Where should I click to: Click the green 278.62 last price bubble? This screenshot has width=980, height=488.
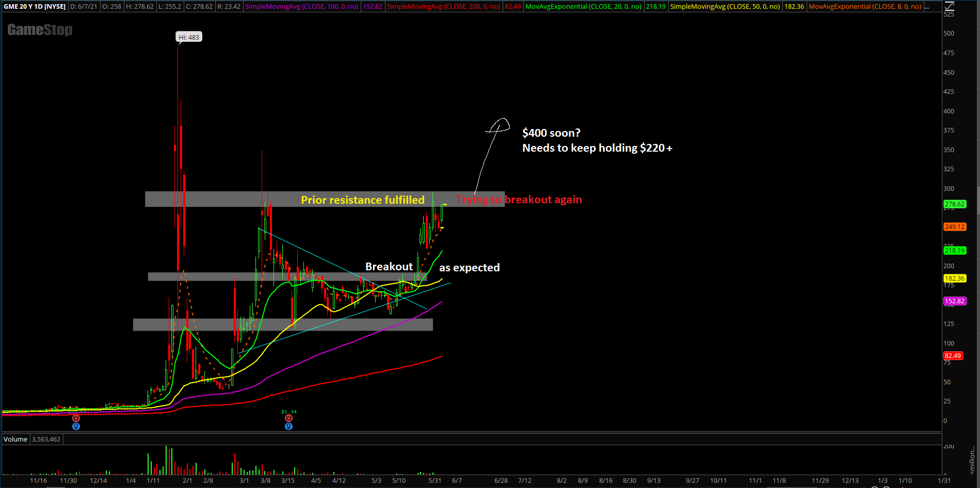955,204
